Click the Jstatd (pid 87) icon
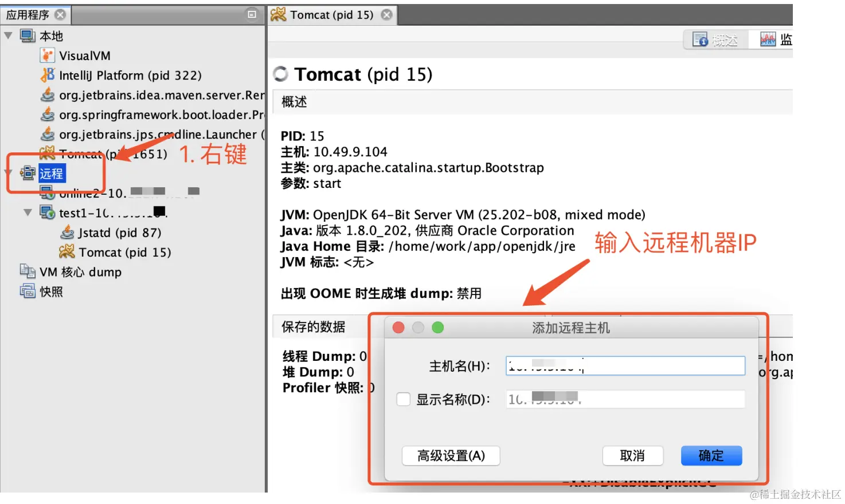This screenshot has width=845, height=504. (x=67, y=232)
